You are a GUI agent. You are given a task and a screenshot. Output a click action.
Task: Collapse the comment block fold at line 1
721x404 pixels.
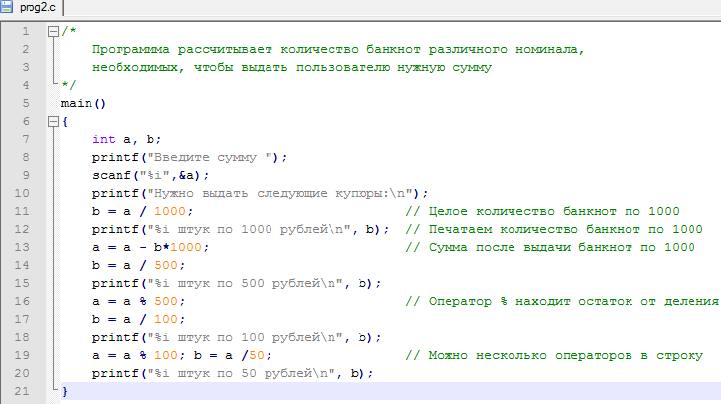pyautogui.click(x=53, y=31)
